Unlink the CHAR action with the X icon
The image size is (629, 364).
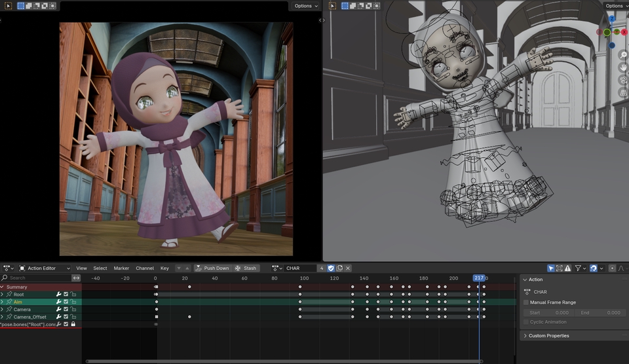[x=348, y=268]
